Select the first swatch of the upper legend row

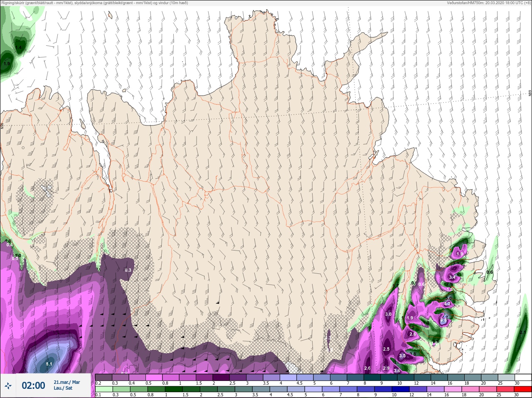(103, 377)
